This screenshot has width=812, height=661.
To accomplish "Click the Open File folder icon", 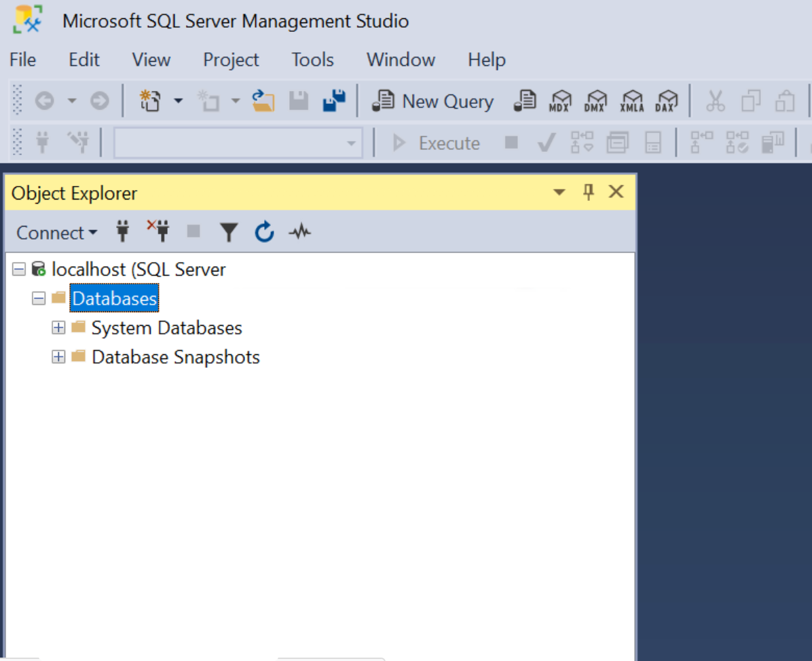I will pos(263,100).
